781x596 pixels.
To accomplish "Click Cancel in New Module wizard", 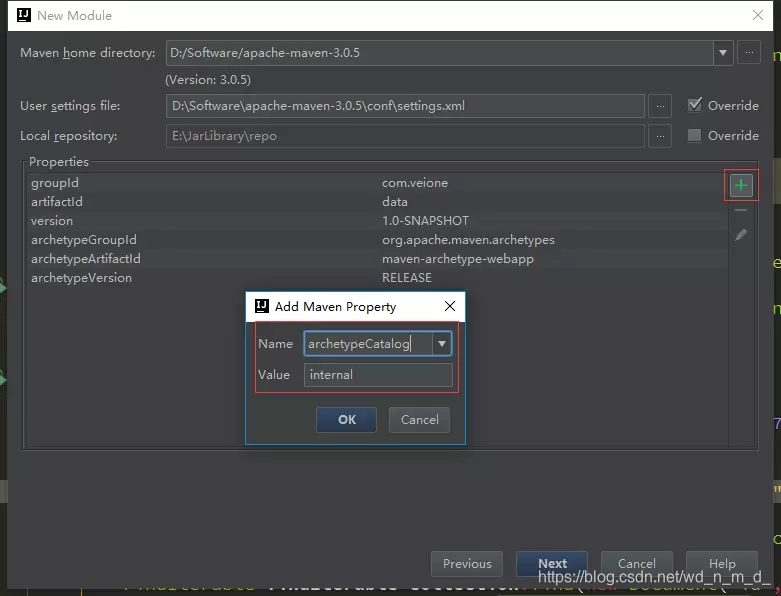I will click(x=637, y=563).
